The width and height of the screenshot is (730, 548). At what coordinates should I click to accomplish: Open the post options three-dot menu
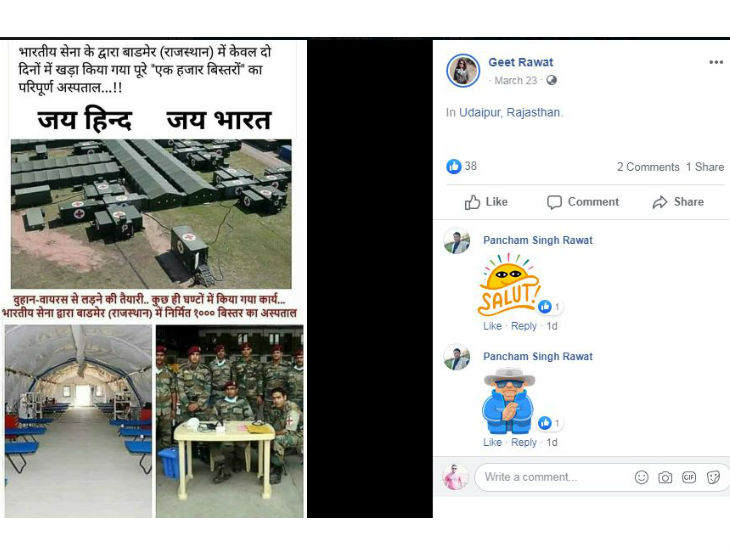(x=716, y=62)
